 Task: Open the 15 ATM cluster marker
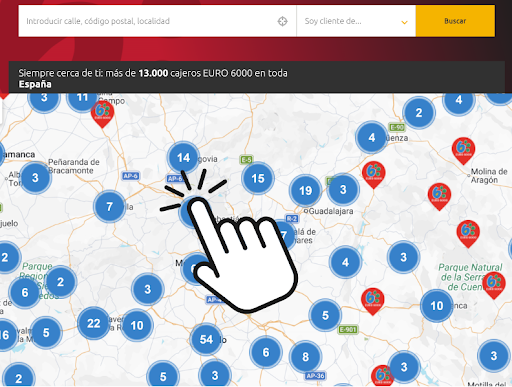tap(258, 178)
